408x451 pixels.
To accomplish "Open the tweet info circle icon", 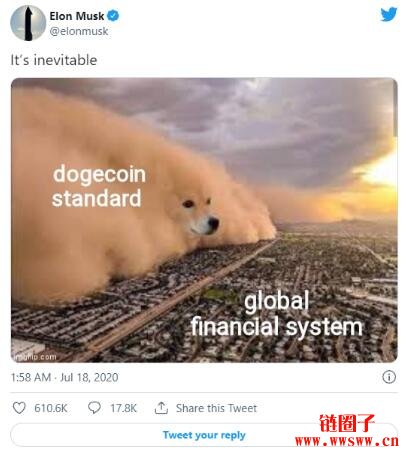I will (389, 377).
